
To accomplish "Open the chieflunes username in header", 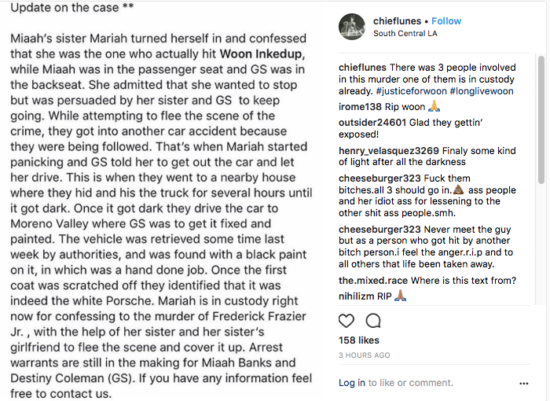I will [397, 21].
